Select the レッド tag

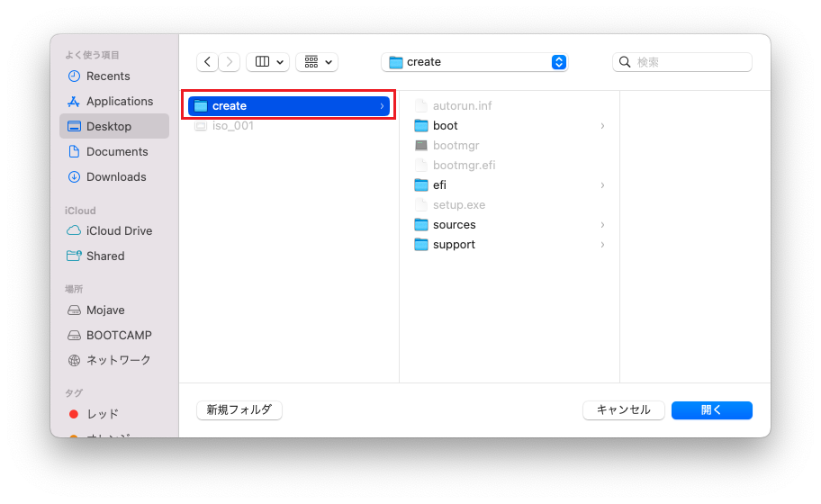114,414
